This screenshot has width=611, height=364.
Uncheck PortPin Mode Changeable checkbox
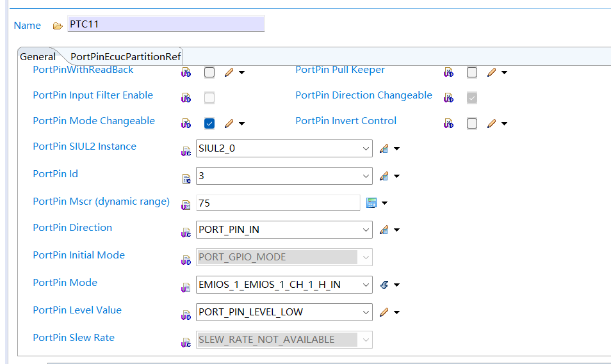click(x=209, y=123)
